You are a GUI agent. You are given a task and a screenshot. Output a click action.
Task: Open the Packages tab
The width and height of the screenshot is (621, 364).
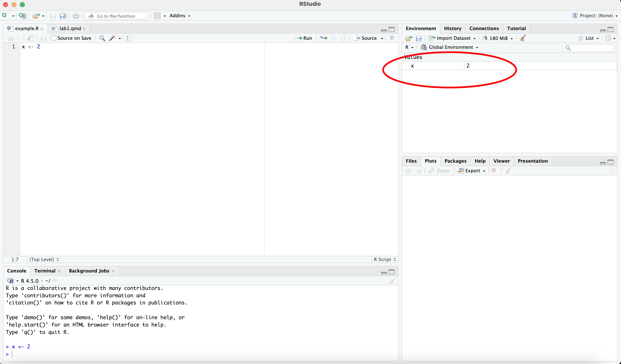point(455,161)
